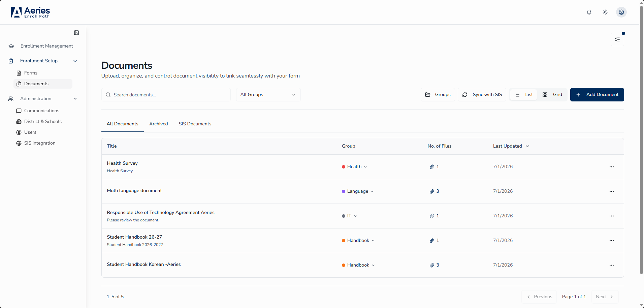Screen dimensions: 644x308
Task: Sort by Last Updated column
Action: pos(511,146)
